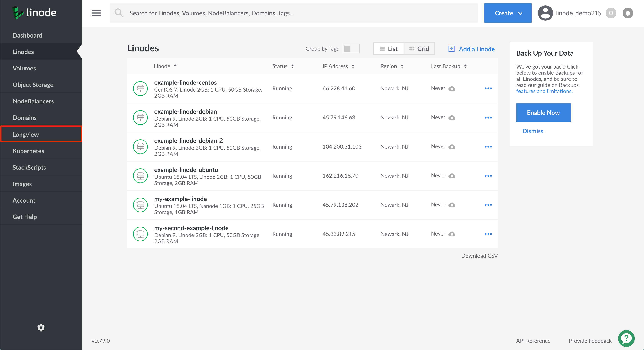Click backup cloud icon for example-linode-centos

click(452, 88)
